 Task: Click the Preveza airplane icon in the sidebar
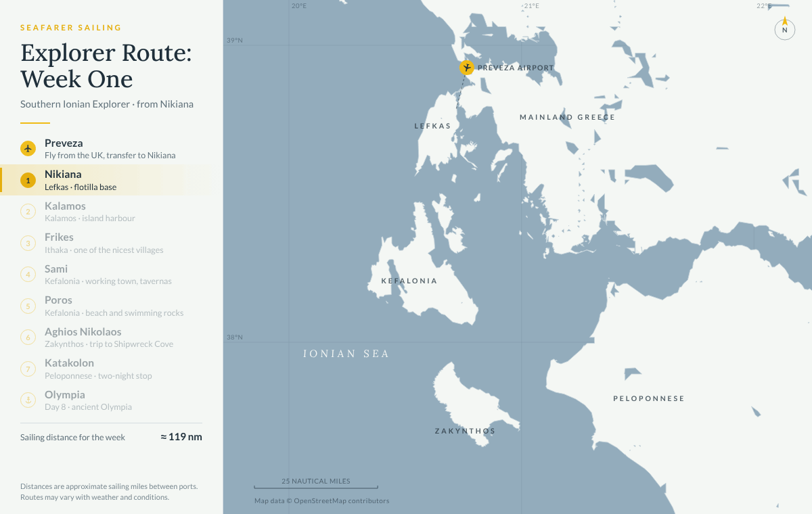point(28,148)
